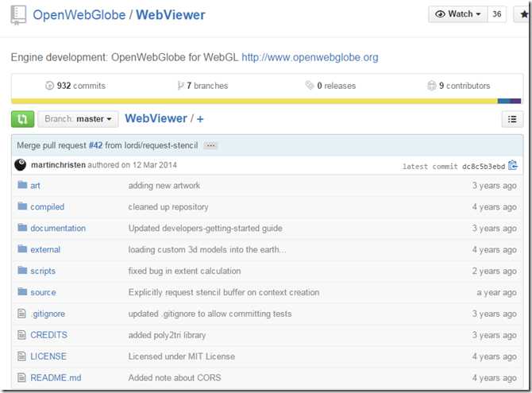Click the purple language bar segment

click(x=515, y=101)
